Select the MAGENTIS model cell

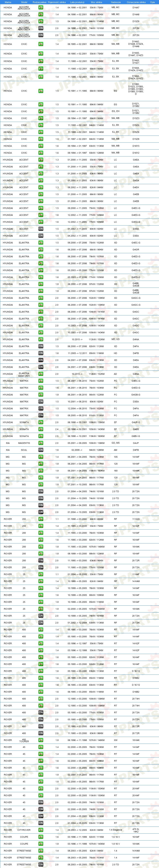click(x=24, y=443)
